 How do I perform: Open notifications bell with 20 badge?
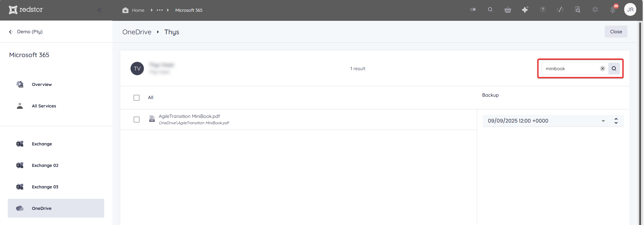pyautogui.click(x=613, y=9)
